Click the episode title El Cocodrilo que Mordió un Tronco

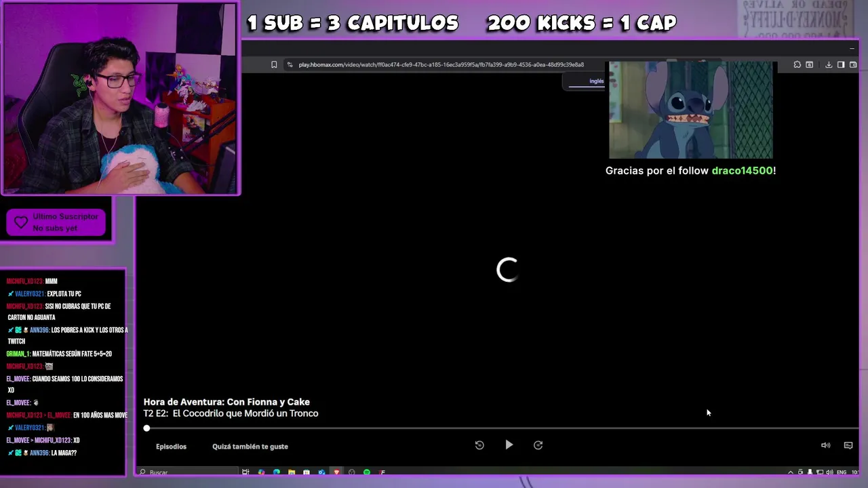(245, 413)
